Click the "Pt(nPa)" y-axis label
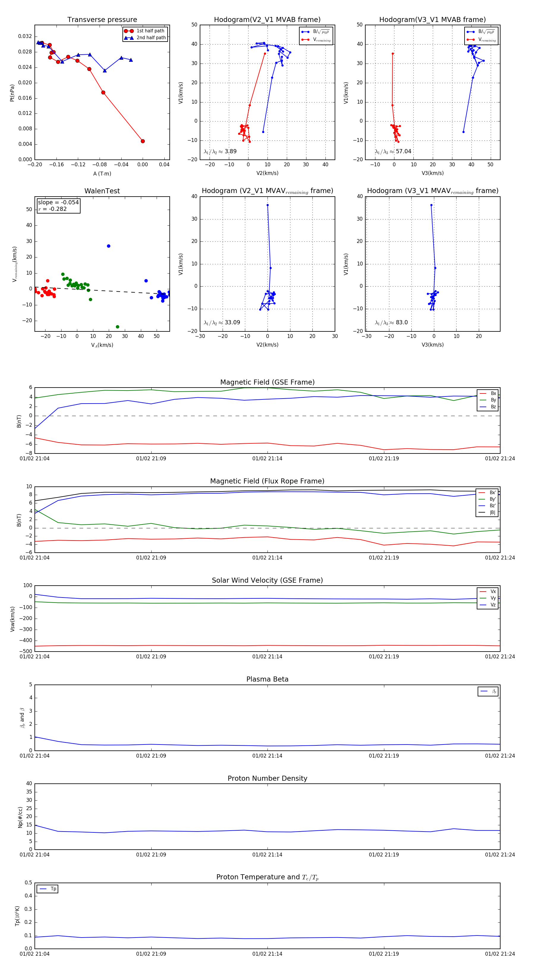 pos(12,93)
